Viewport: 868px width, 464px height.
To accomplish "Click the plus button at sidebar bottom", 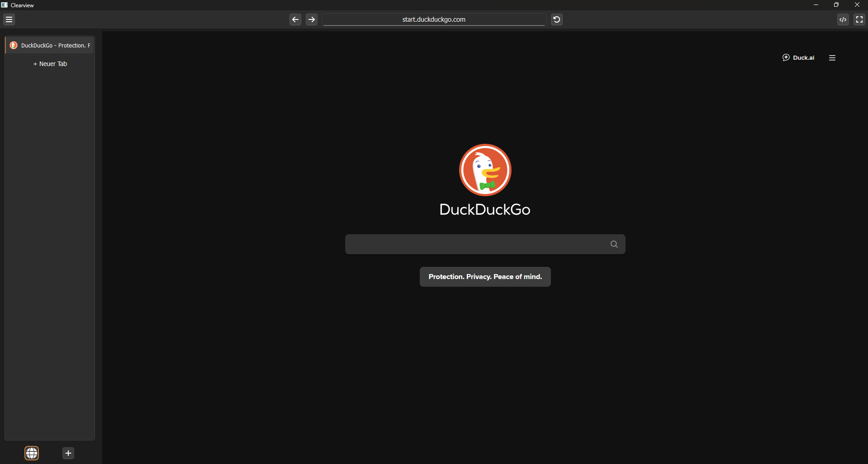I will click(x=68, y=453).
